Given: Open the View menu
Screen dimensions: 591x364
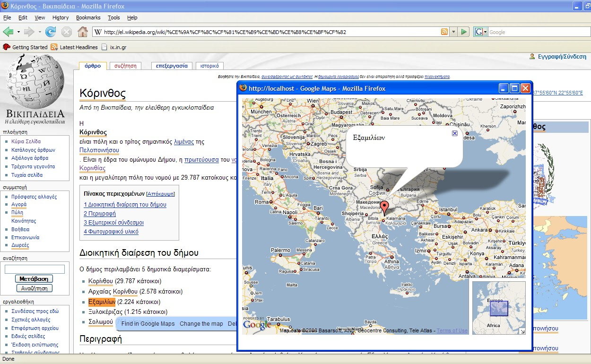Looking at the screenshot, I should [40, 17].
